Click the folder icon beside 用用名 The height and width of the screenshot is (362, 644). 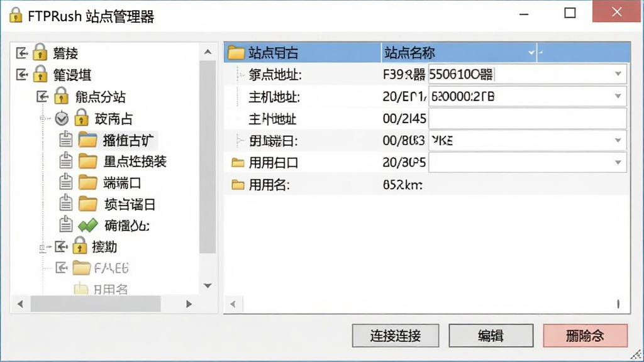click(238, 185)
